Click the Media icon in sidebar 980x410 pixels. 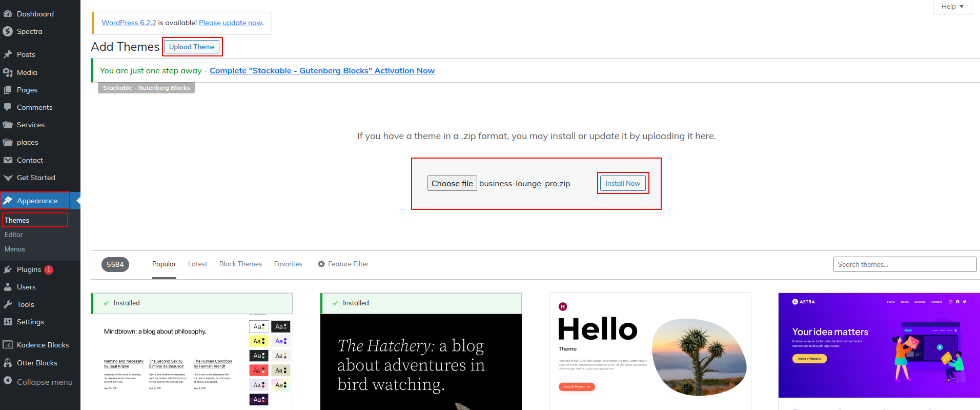click(x=8, y=72)
